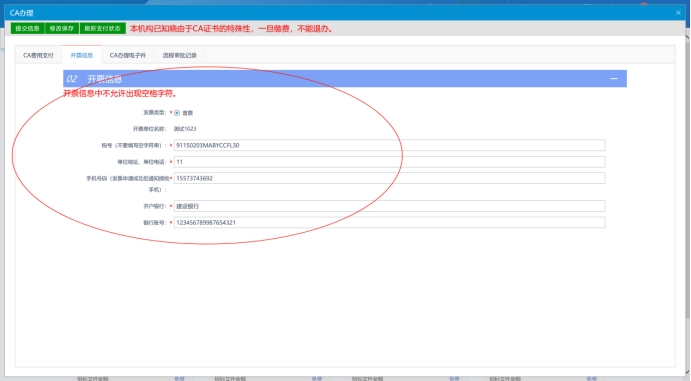Click the 手机号码 field showing 15573743692
691x381 pixels.
point(390,178)
